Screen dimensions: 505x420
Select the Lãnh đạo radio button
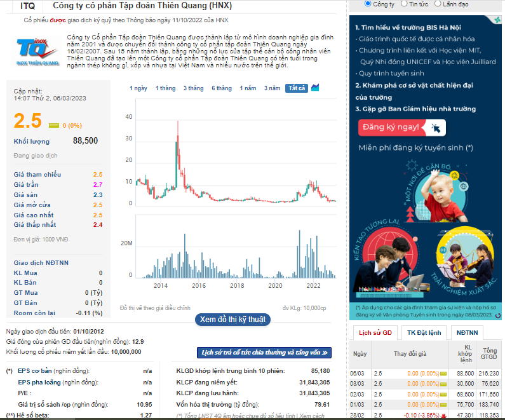click(438, 4)
